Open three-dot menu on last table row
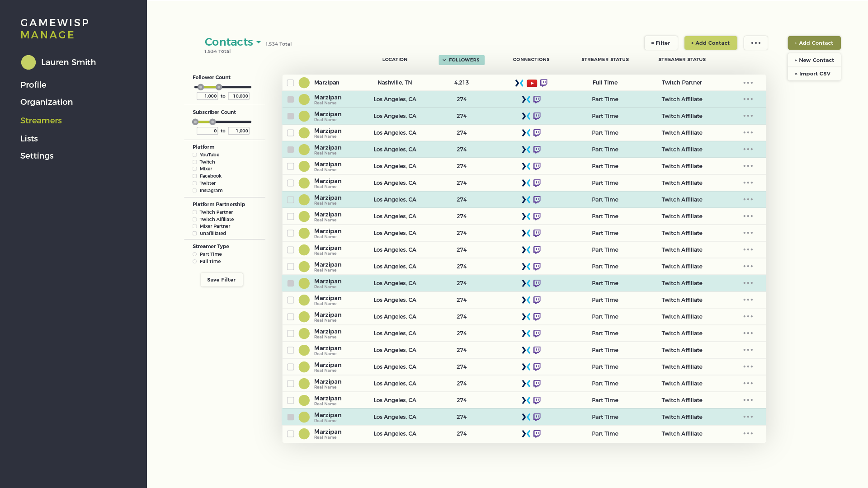 pos(748,434)
